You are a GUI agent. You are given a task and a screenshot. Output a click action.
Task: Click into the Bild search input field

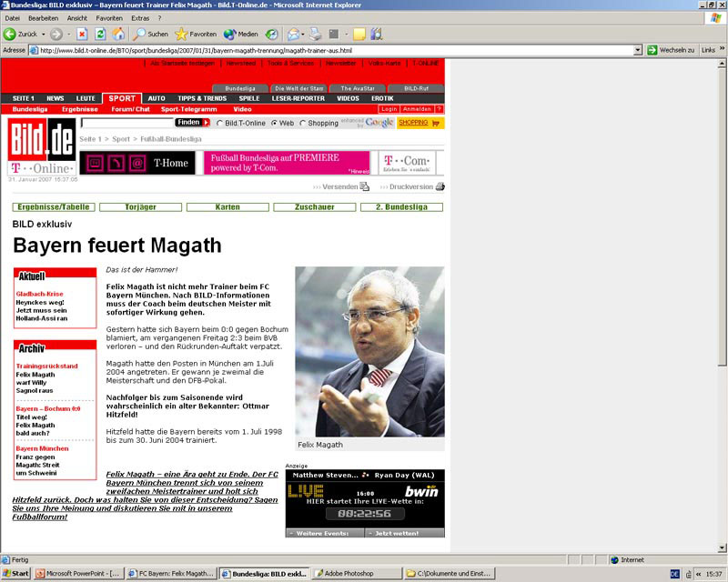pos(127,123)
